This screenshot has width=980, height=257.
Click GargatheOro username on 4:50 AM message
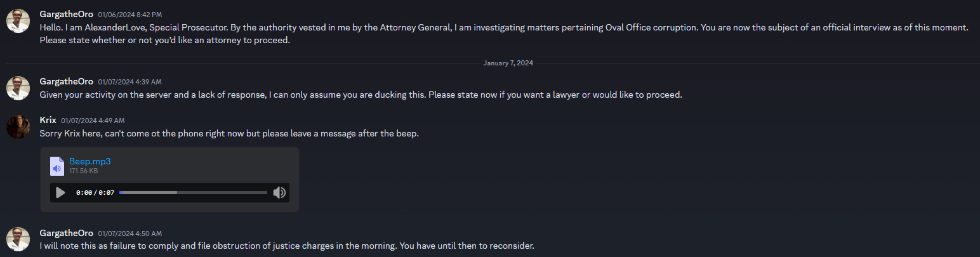[66, 233]
